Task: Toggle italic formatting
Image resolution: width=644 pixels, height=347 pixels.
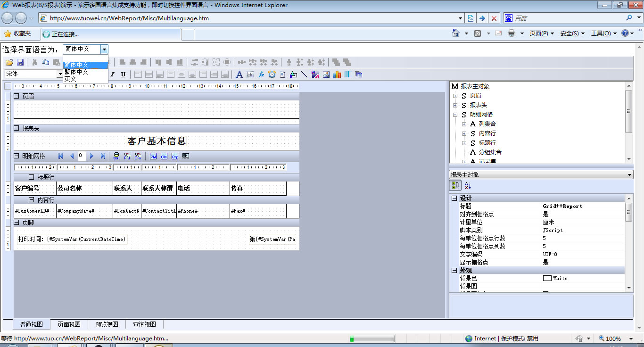Action: 113,74
